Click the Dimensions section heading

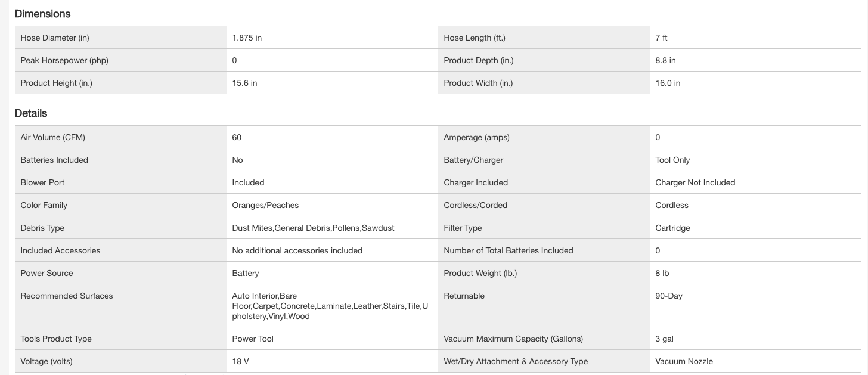[42, 14]
